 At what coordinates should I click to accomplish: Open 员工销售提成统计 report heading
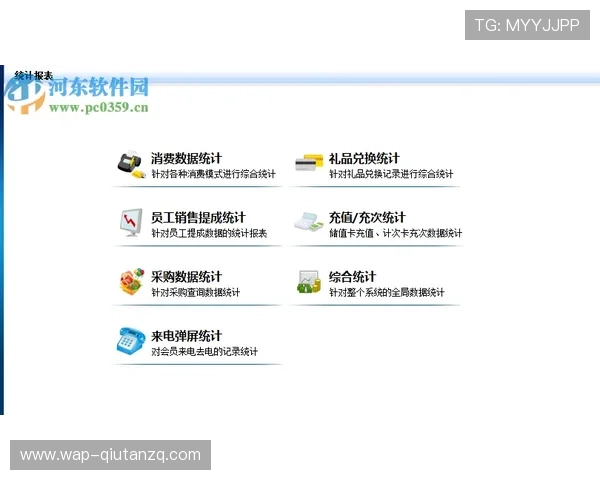coord(198,217)
